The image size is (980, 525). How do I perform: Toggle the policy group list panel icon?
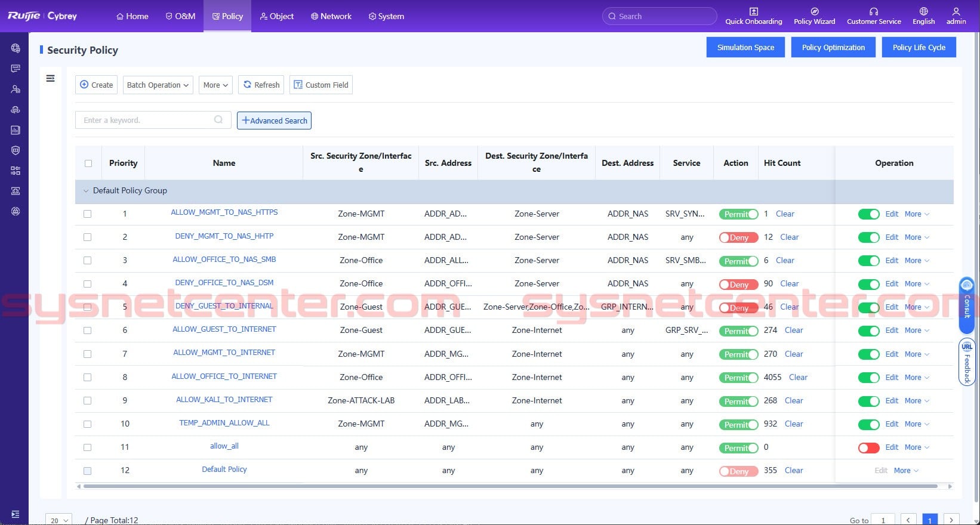[x=51, y=78]
